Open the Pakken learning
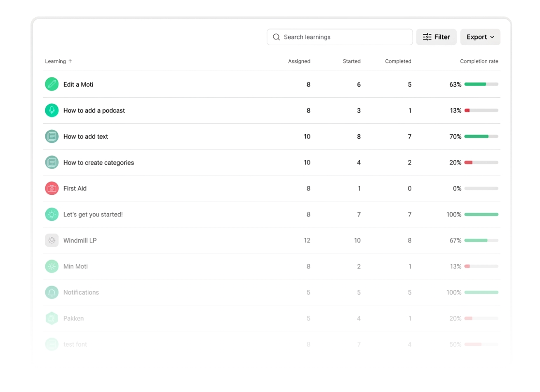 click(x=73, y=318)
